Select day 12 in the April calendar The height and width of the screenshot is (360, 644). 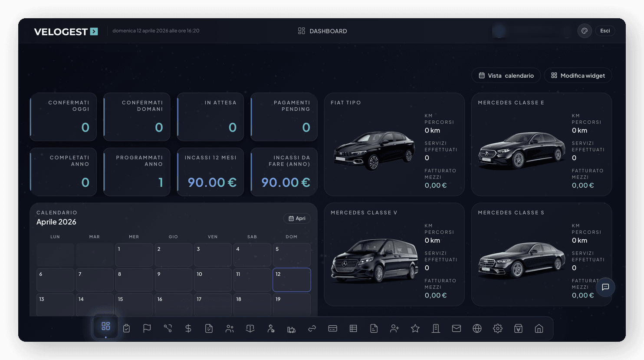click(x=291, y=280)
